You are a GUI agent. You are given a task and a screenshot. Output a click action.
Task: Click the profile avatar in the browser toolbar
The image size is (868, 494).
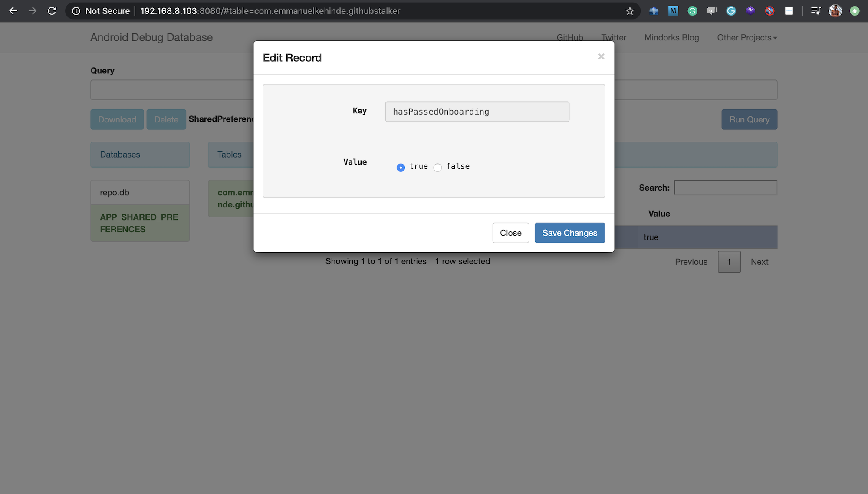835,11
